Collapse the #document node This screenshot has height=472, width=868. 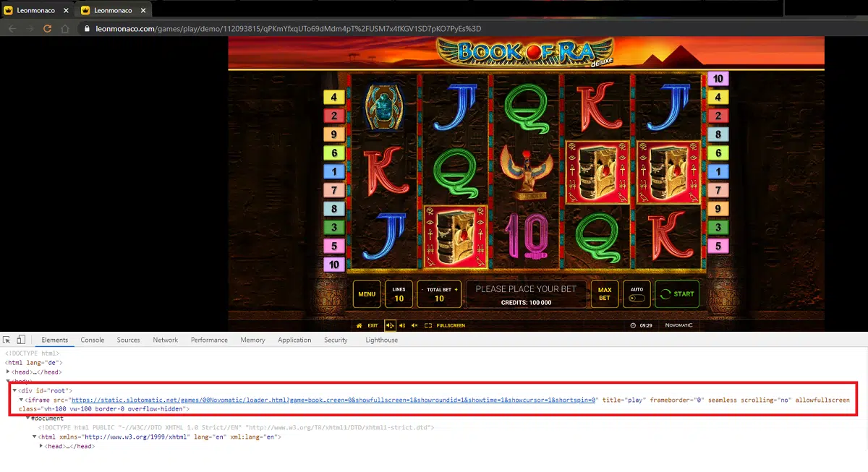27,419
